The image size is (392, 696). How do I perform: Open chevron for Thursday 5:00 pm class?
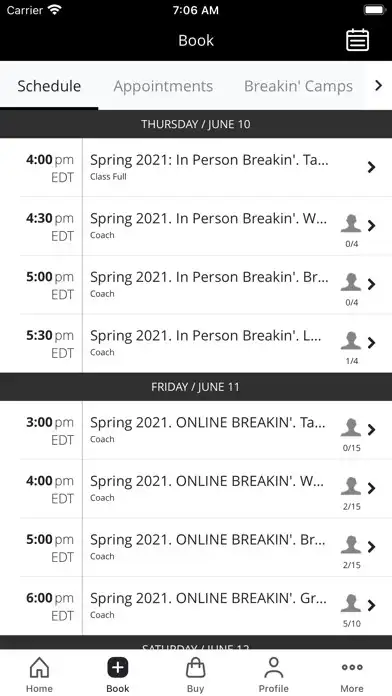tap(372, 284)
